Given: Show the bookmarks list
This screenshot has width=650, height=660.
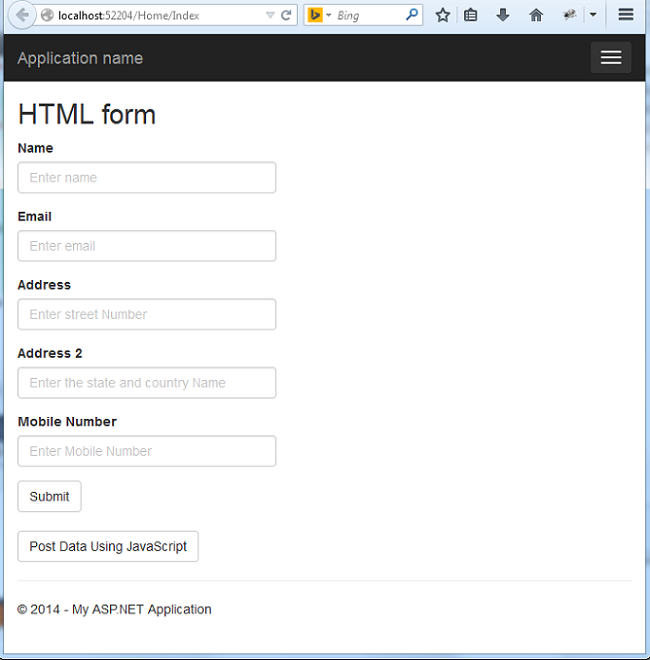Looking at the screenshot, I should click(x=471, y=16).
